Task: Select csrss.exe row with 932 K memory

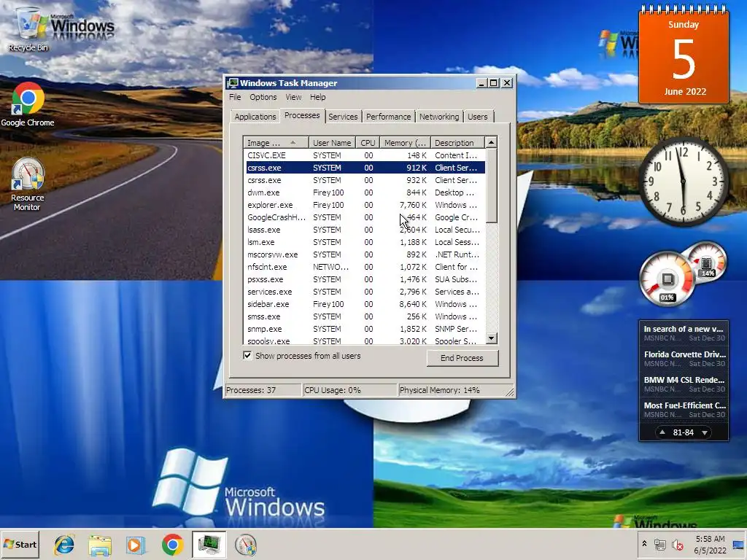Action: tap(365, 180)
